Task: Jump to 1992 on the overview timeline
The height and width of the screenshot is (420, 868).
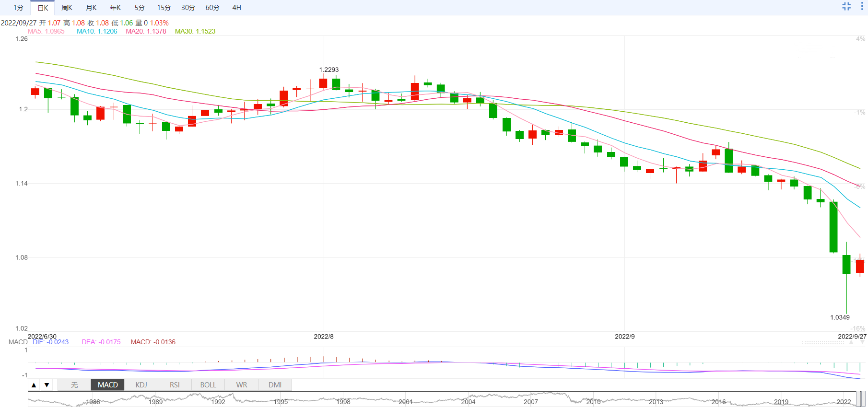Action: click(218, 402)
